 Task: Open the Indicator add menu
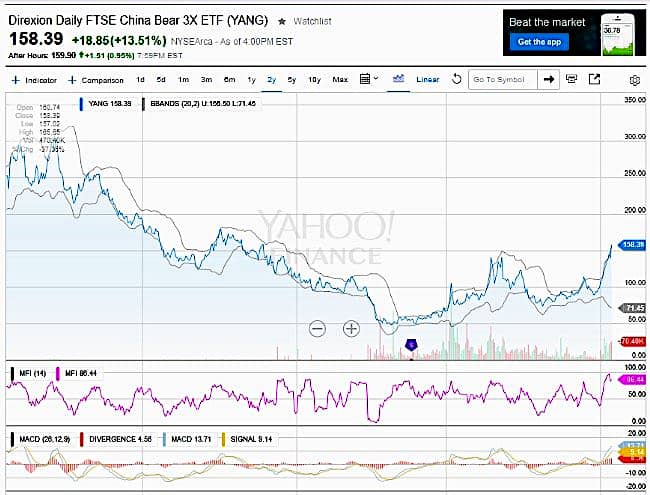34,79
